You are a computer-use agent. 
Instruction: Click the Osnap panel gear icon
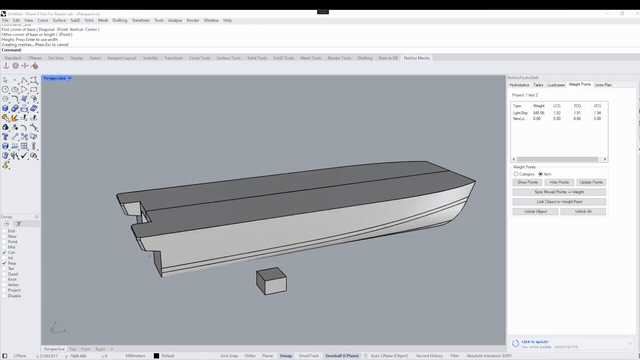(36, 217)
